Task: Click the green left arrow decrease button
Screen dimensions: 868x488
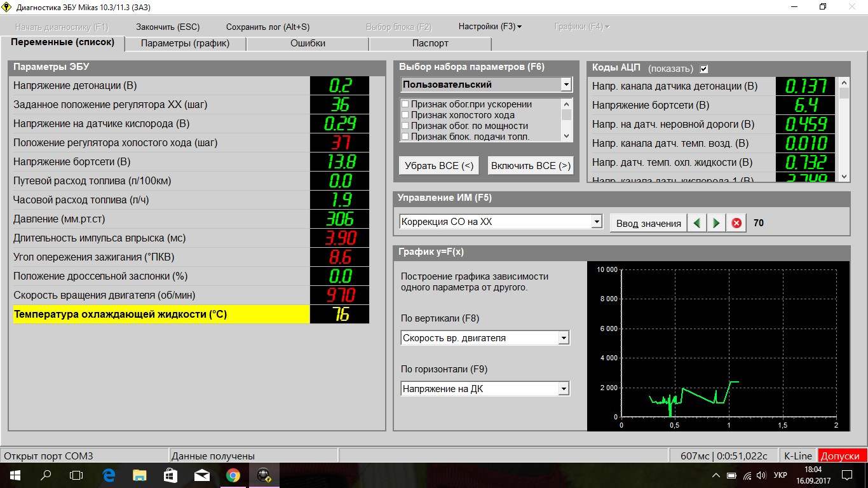Action: click(698, 223)
